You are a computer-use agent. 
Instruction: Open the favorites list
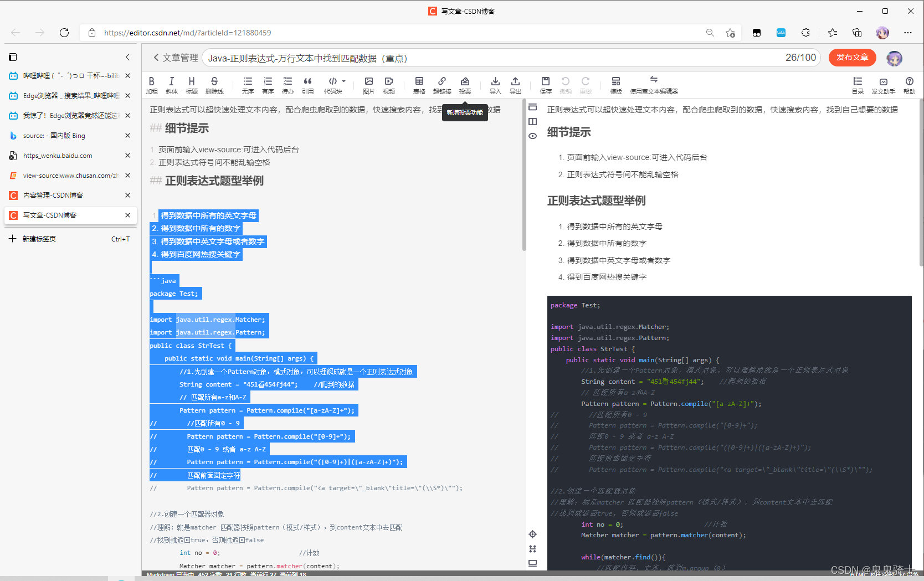click(833, 33)
